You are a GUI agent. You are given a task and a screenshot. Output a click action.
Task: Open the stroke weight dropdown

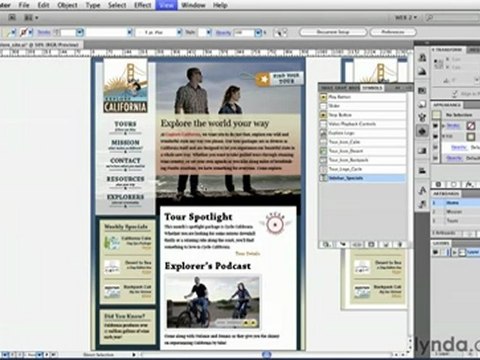[80, 32]
